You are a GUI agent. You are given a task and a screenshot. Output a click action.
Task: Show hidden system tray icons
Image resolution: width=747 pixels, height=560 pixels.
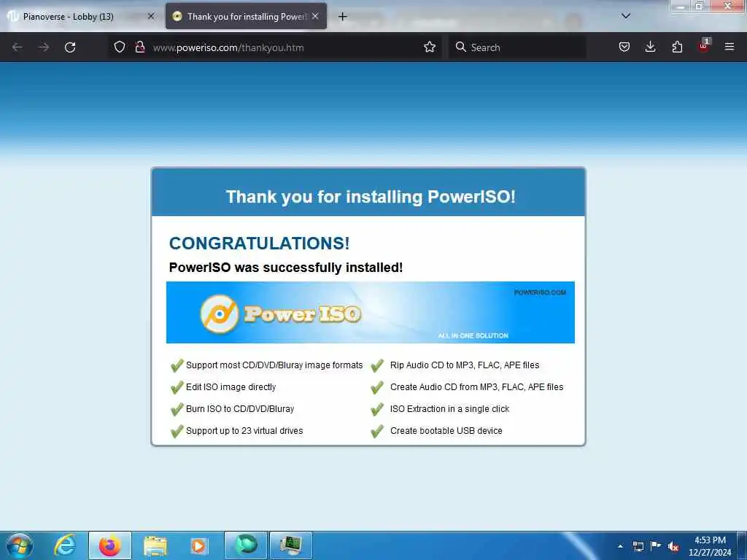coord(620,546)
